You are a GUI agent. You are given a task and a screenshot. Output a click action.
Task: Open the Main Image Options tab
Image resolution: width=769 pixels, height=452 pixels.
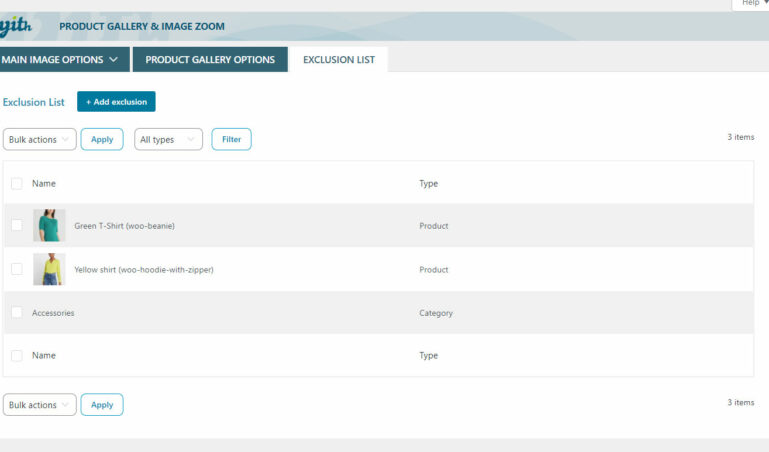point(64,60)
